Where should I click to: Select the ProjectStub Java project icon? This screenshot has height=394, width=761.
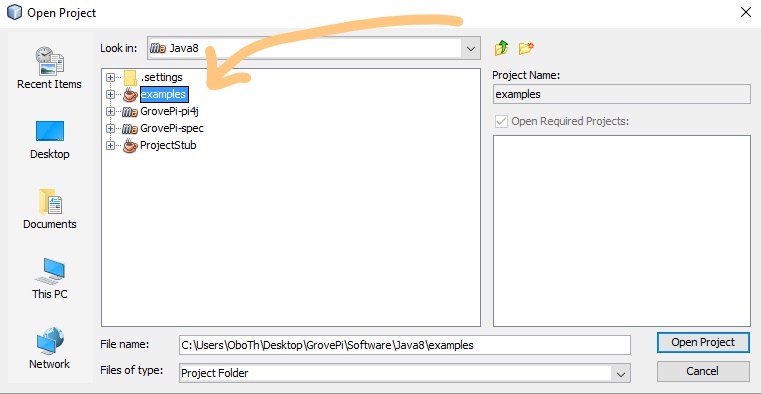130,146
